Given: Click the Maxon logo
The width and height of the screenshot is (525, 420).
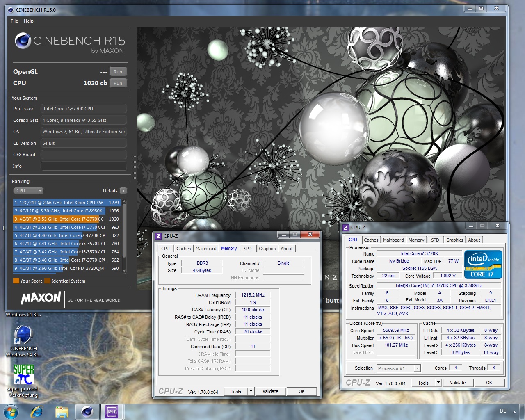Looking at the screenshot, I should 41,298.
